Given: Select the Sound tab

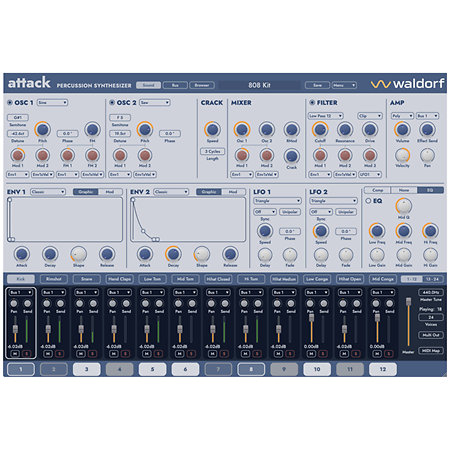Looking at the screenshot, I should [x=148, y=85].
